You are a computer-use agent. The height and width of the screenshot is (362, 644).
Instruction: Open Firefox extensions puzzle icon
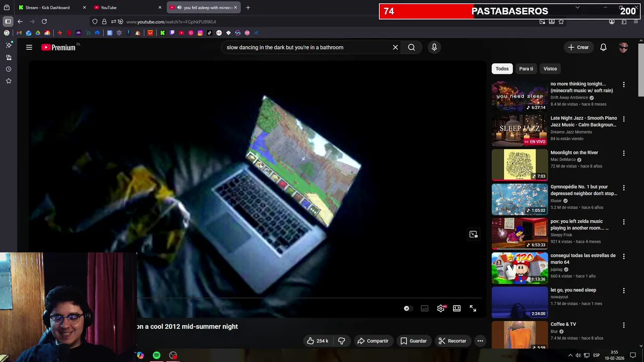click(624, 22)
